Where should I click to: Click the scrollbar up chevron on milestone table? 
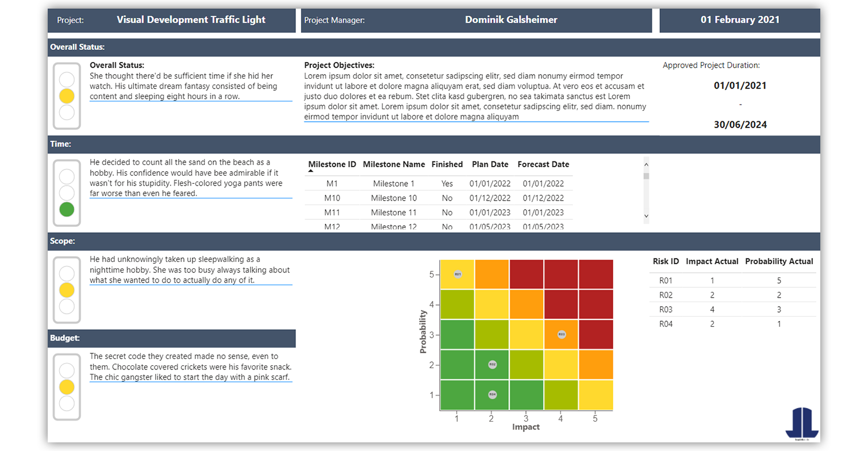click(646, 164)
